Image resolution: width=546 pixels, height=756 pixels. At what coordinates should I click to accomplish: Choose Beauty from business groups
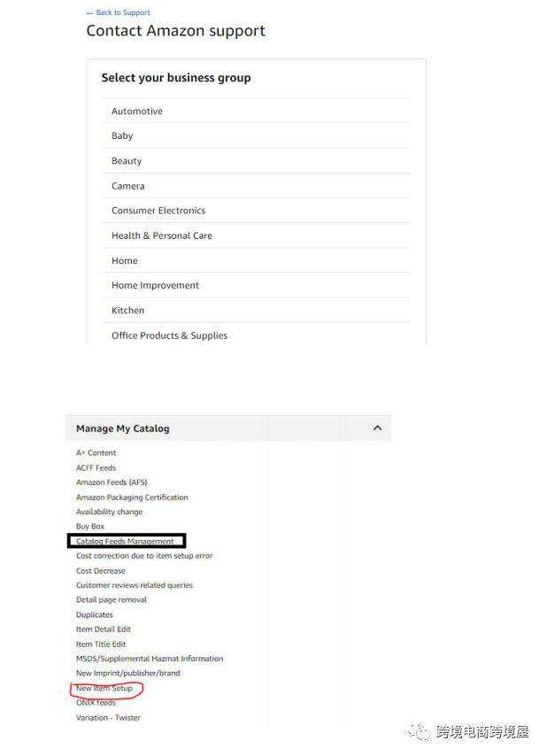point(256,161)
